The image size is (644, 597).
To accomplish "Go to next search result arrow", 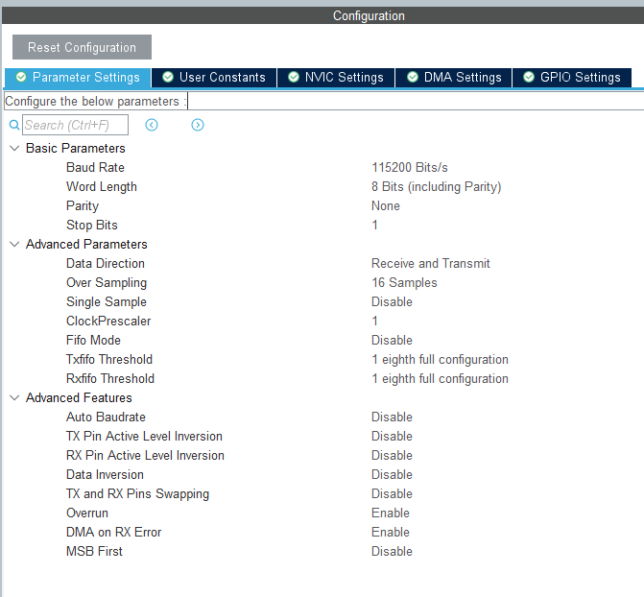I will (198, 125).
